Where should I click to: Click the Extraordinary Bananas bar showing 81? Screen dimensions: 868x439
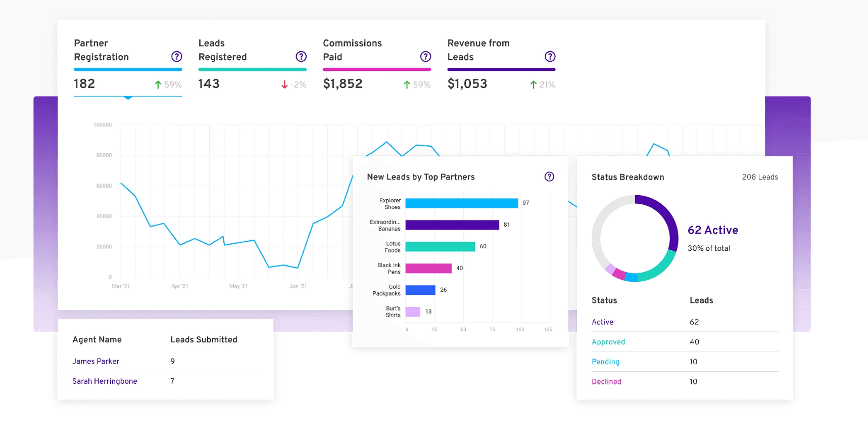click(x=452, y=225)
